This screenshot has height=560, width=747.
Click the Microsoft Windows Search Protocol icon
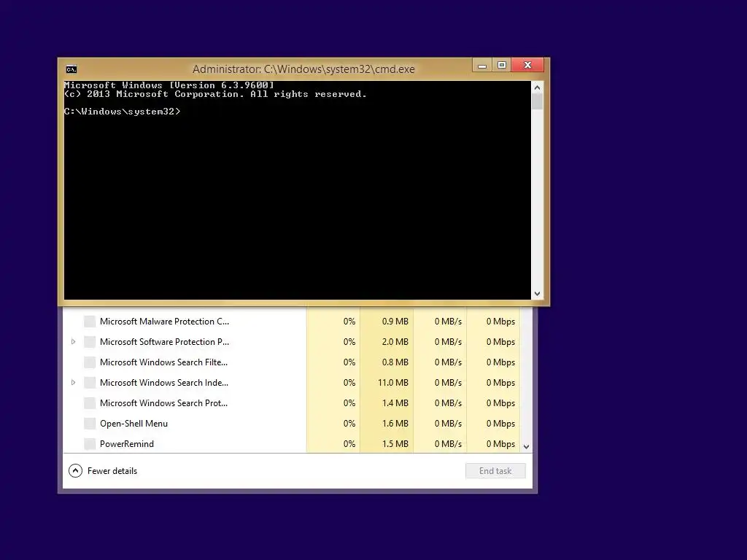(90, 402)
